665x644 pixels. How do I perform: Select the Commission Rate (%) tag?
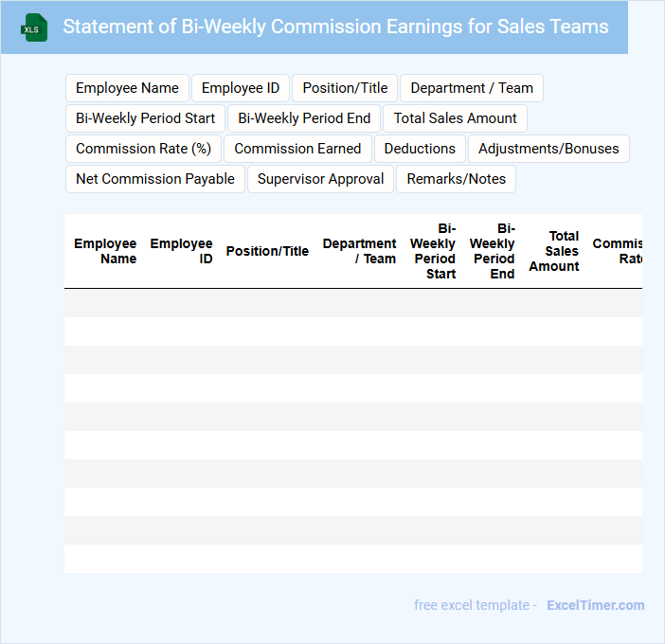[x=144, y=149]
